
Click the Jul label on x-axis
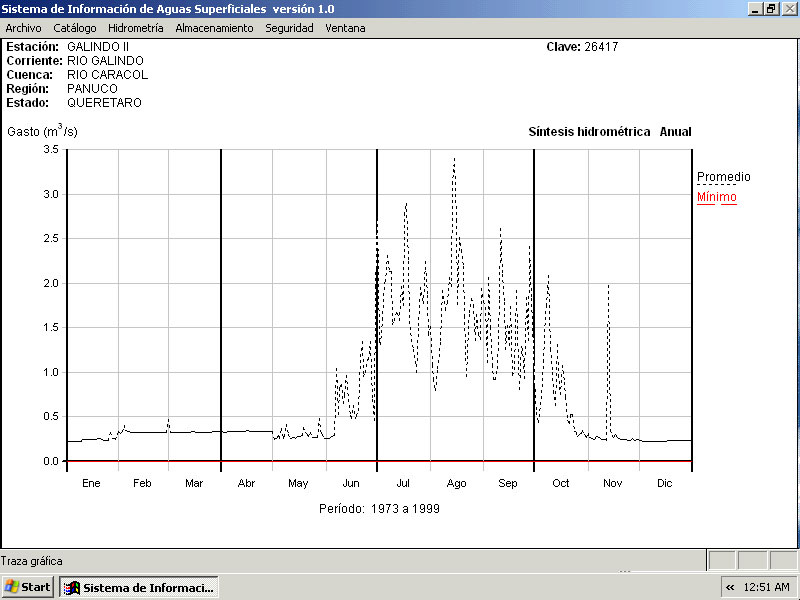click(x=403, y=483)
